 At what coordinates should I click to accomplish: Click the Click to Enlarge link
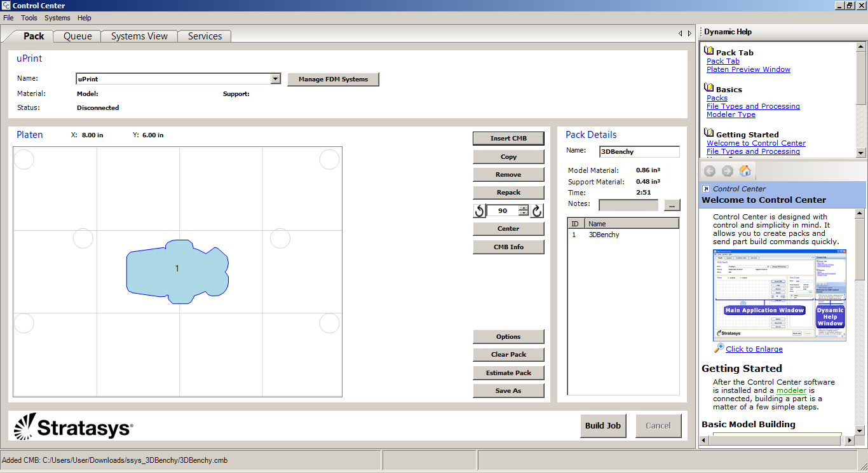coord(754,349)
